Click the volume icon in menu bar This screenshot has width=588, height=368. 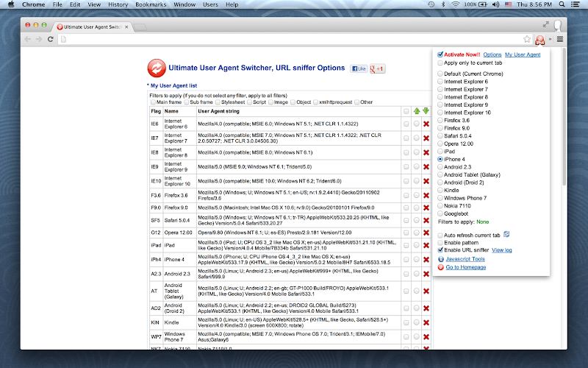click(495, 4)
